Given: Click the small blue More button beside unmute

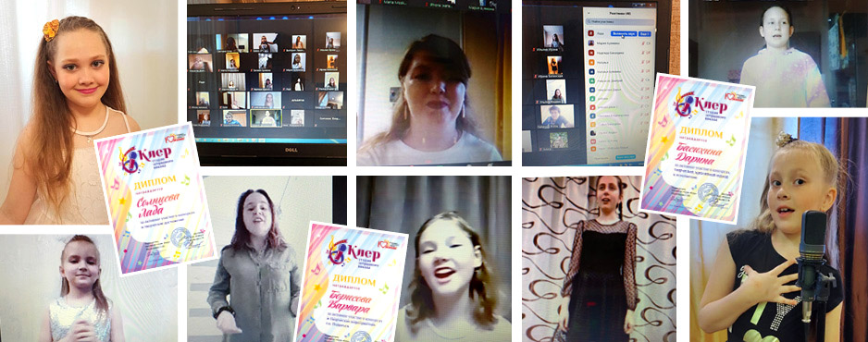Looking at the screenshot, I should pos(645,33).
